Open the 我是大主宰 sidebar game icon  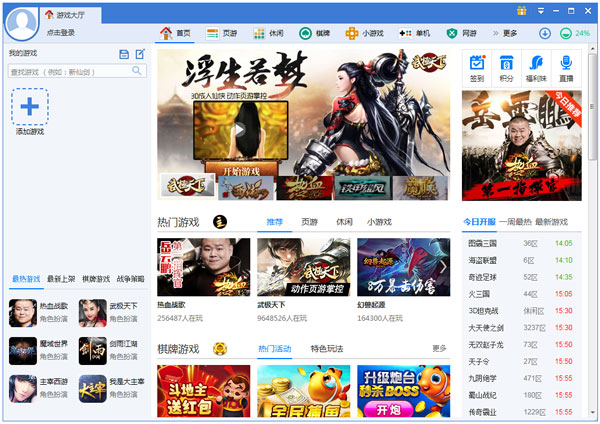coord(93,389)
